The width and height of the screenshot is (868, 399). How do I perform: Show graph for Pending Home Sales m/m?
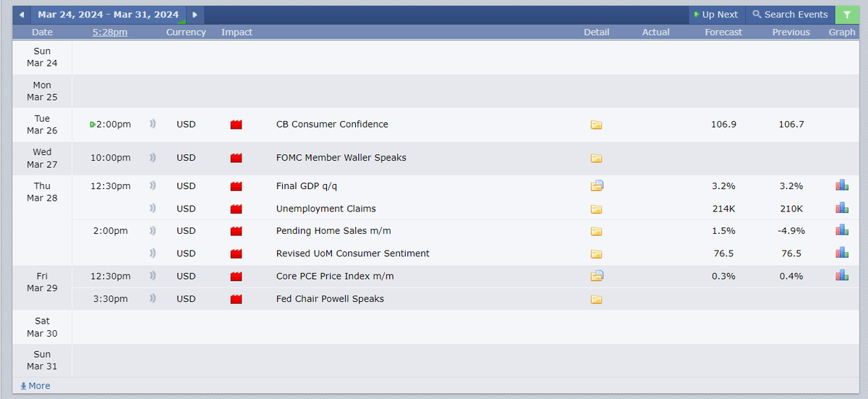coord(842,230)
